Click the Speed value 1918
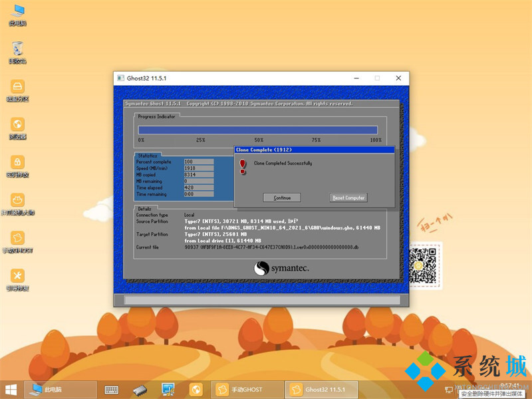 (x=199, y=168)
